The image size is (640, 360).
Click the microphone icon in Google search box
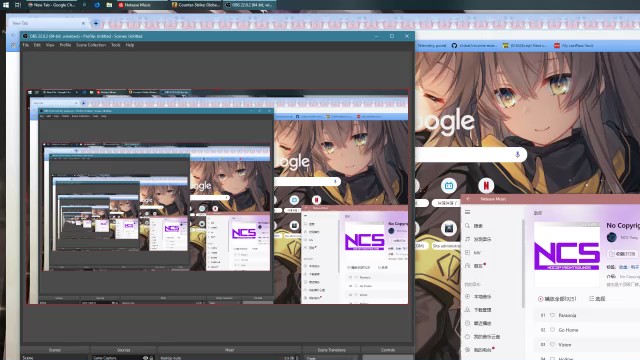517,155
